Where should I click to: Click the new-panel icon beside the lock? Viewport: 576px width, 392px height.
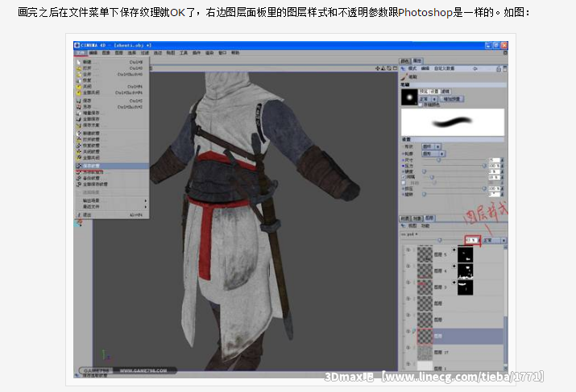[505, 68]
